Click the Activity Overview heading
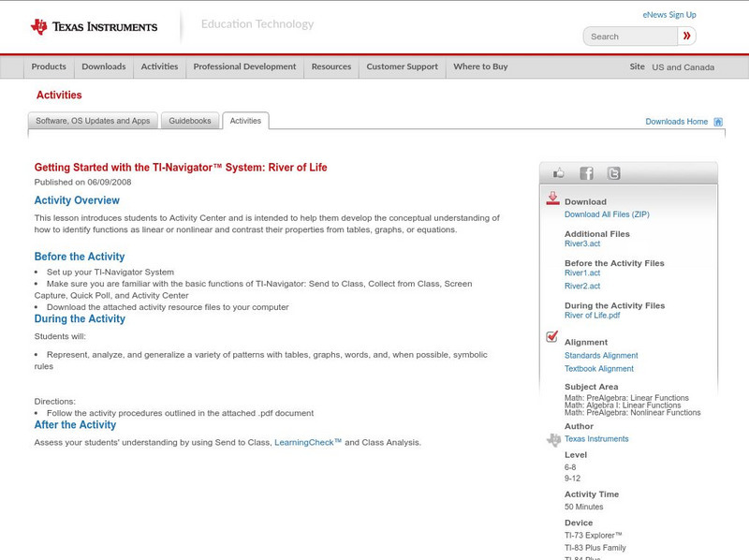Screen dimensions: 749x560 tap(77, 200)
